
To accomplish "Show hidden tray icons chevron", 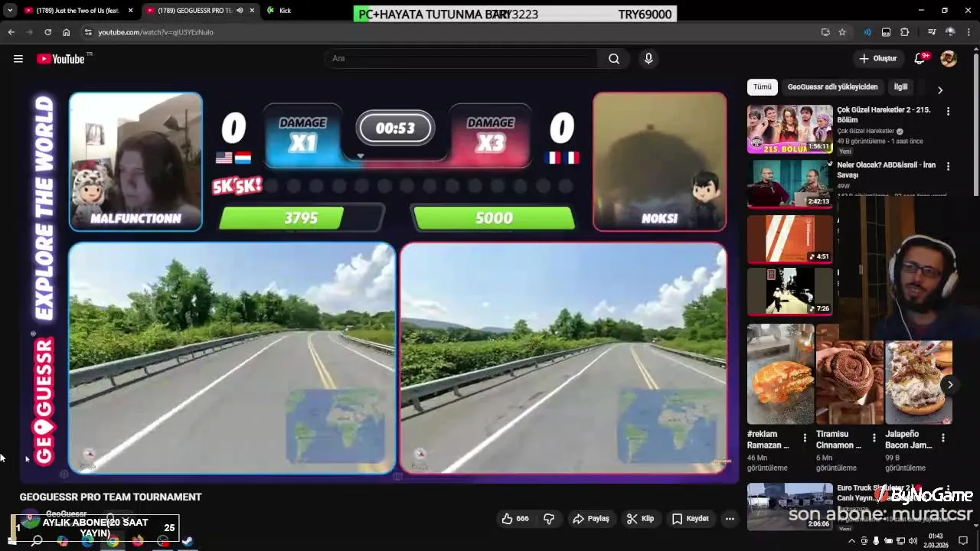I will coord(851,541).
